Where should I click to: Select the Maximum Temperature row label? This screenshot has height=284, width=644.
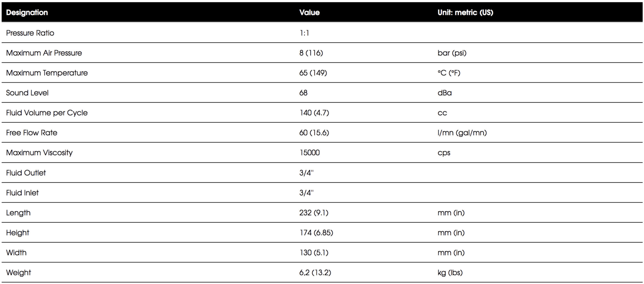click(47, 73)
